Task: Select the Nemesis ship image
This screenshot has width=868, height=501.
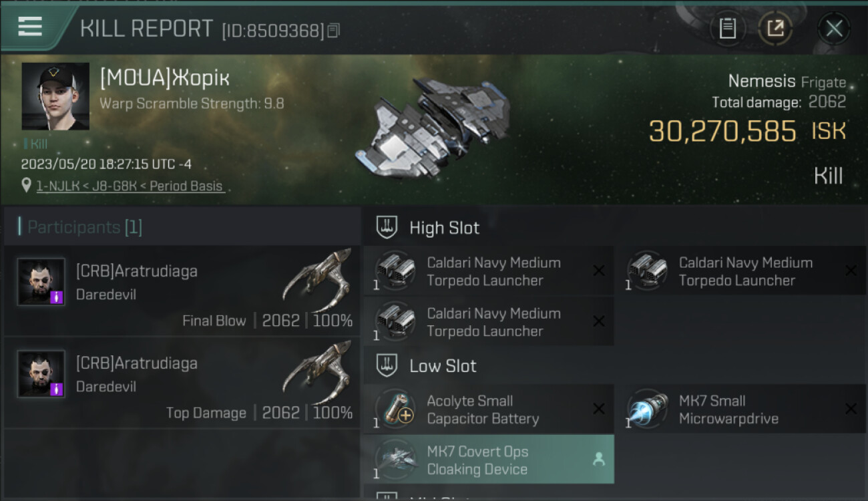Action: [433, 126]
